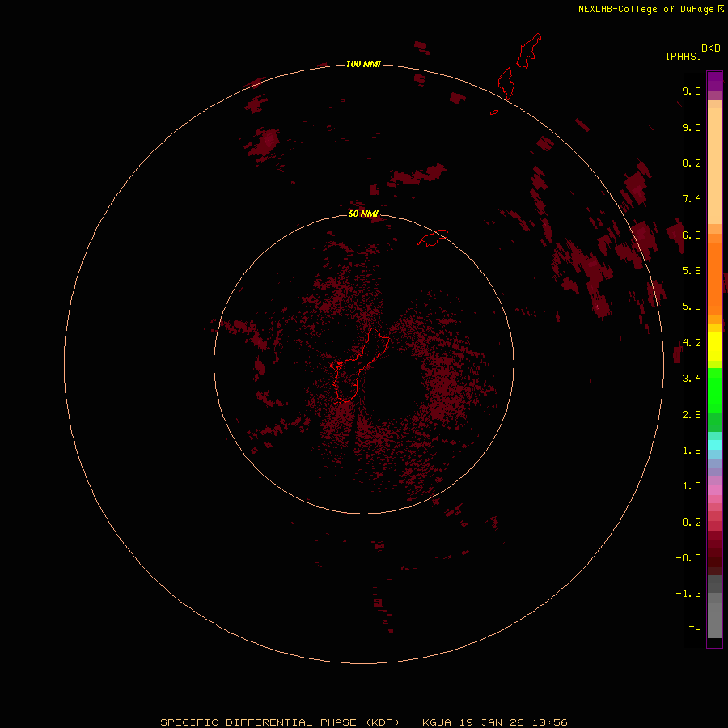The height and width of the screenshot is (728, 728).
Task: Click the 8.2 legend value
Action: coord(692,163)
